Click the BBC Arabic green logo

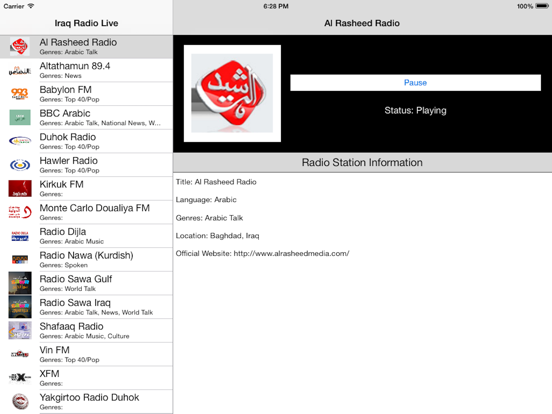(x=20, y=117)
